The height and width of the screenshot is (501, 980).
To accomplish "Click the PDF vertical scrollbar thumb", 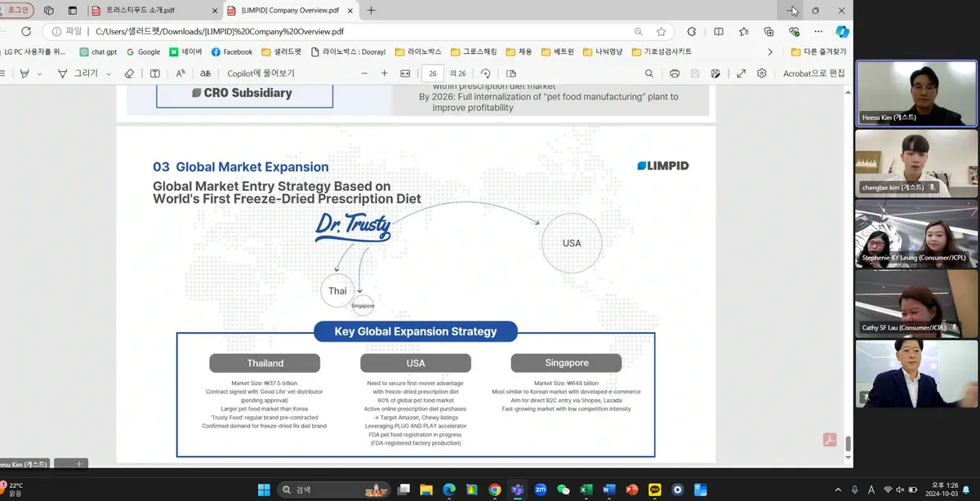I will [848, 443].
